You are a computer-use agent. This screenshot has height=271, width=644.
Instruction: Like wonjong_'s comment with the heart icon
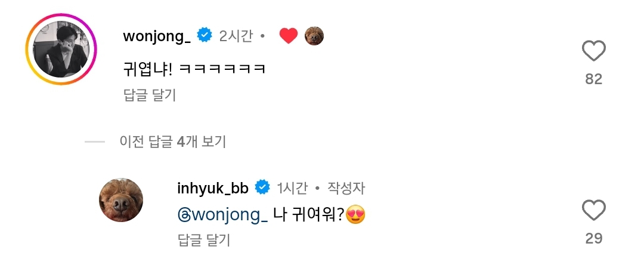click(x=593, y=52)
